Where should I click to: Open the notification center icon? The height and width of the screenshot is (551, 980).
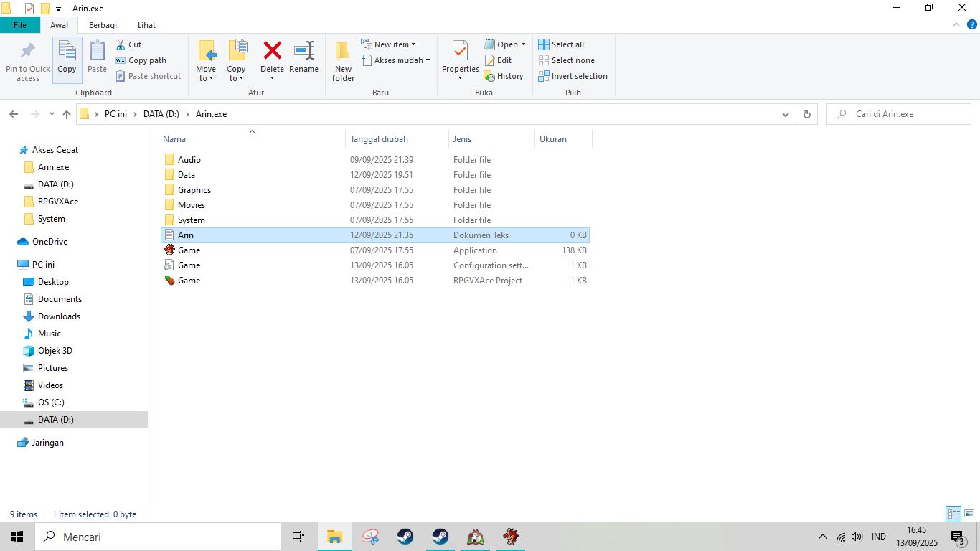[957, 537]
